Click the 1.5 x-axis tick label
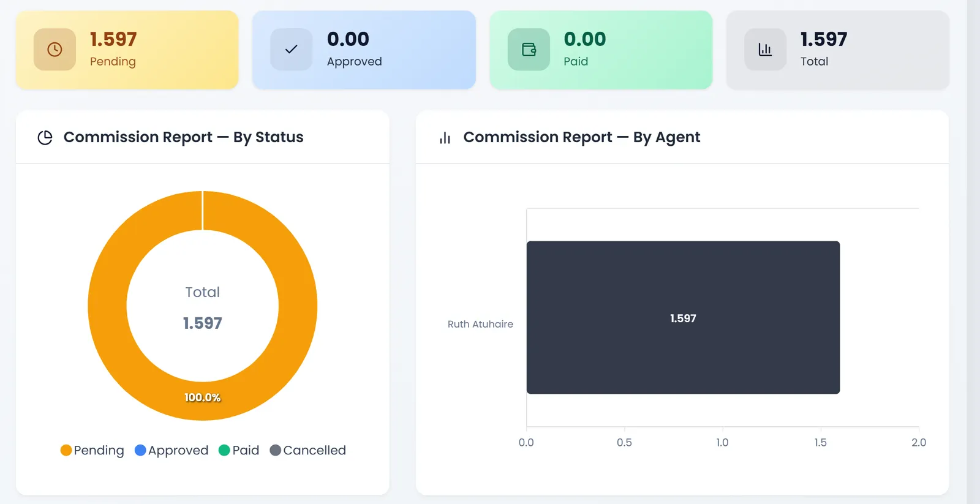This screenshot has height=504, width=980. click(x=820, y=442)
